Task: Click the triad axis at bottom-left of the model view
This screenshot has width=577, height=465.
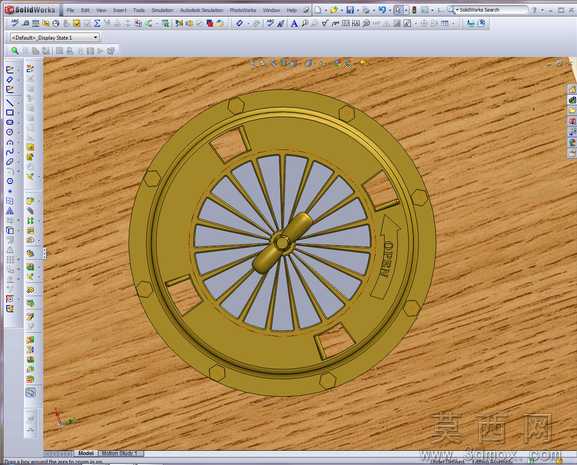Action: pos(63,418)
